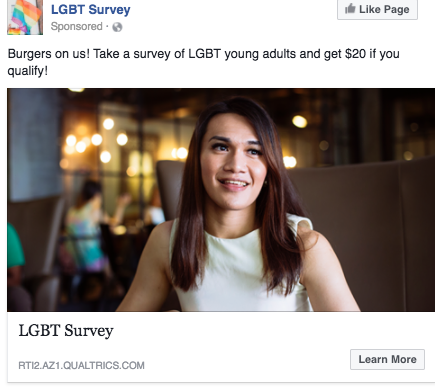Screen dimensions: 435x387
Task: Click the Sponsored label under page name
Action: point(77,26)
